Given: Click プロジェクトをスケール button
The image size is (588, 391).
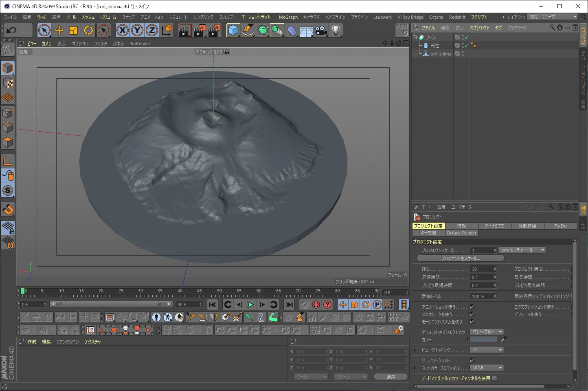Looking at the screenshot, I should [x=461, y=258].
